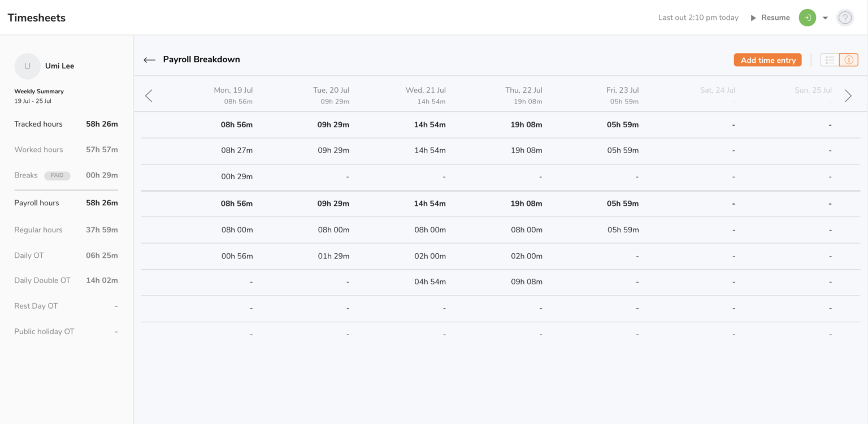Select Friday's 05h 59m total cell

(x=622, y=124)
